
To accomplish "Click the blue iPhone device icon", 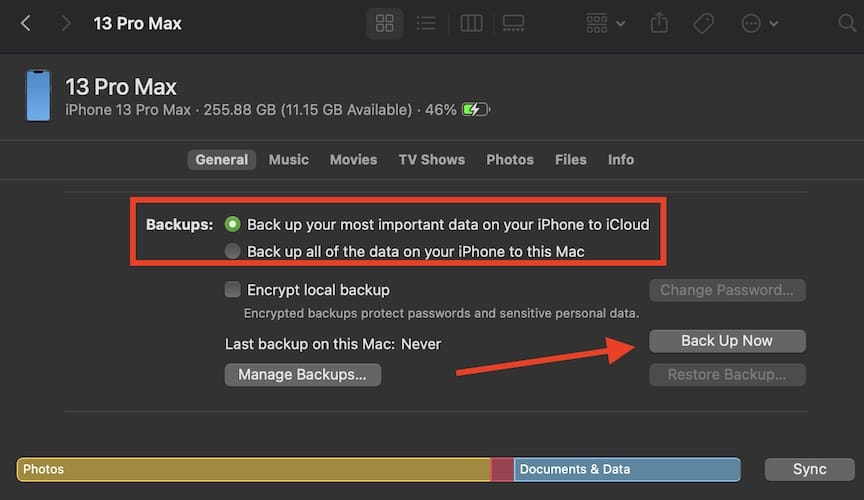I will (38, 95).
